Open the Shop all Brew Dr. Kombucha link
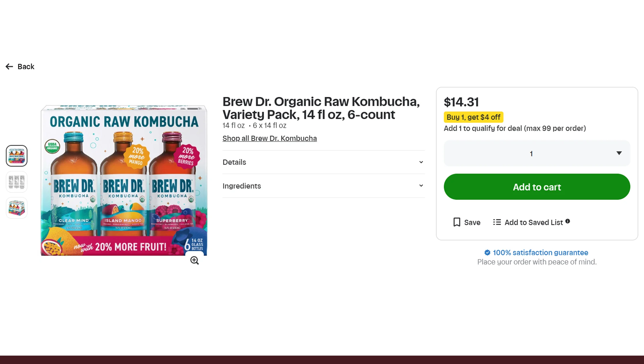Viewport: 644px width, 364px height. [269, 138]
